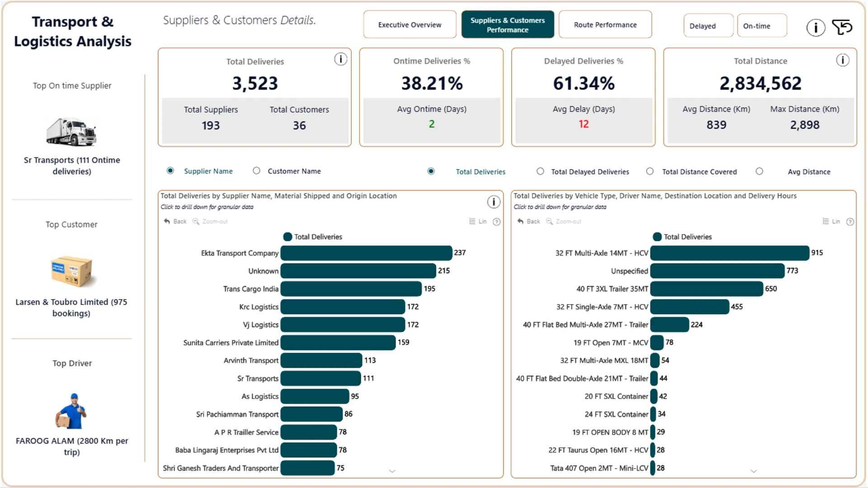Click the Total Deliveries value 3,523
868x488 pixels.
pos(255,83)
